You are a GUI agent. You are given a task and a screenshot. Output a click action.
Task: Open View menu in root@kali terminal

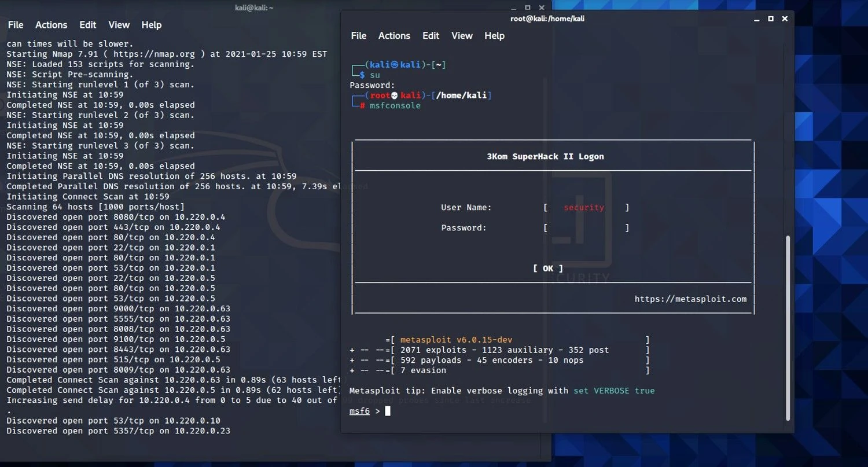(462, 36)
